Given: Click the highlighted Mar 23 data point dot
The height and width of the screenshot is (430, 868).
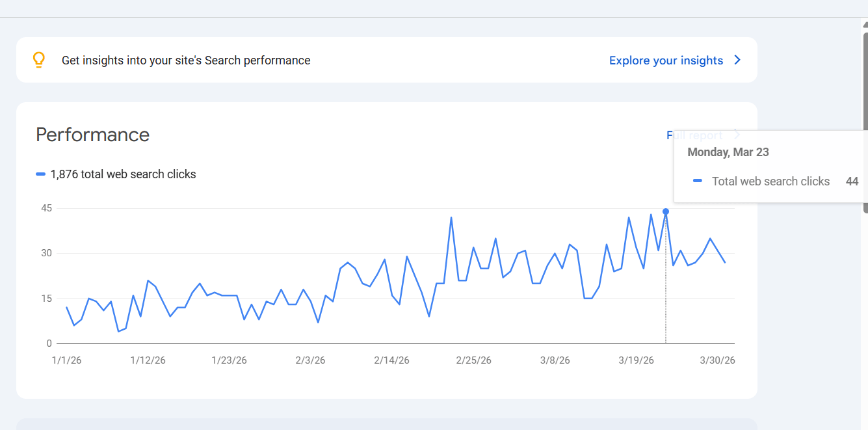Looking at the screenshot, I should [666, 211].
